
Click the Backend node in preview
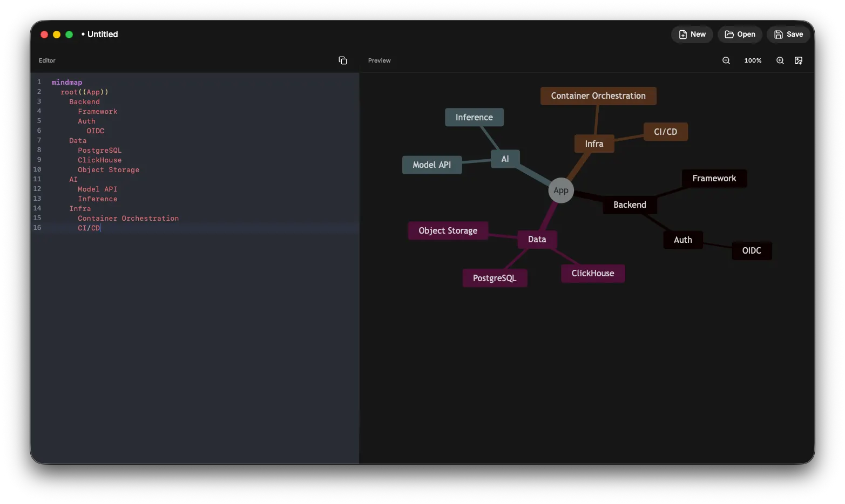tap(630, 205)
